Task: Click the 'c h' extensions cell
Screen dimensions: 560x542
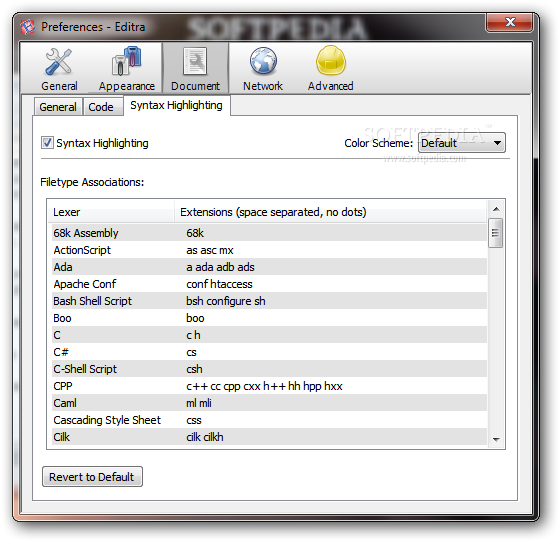Action: [x=193, y=335]
